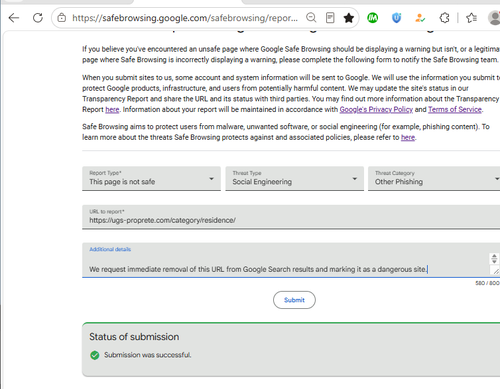500x389 pixels.
Task: Click the address bar URL text
Action: [x=185, y=18]
